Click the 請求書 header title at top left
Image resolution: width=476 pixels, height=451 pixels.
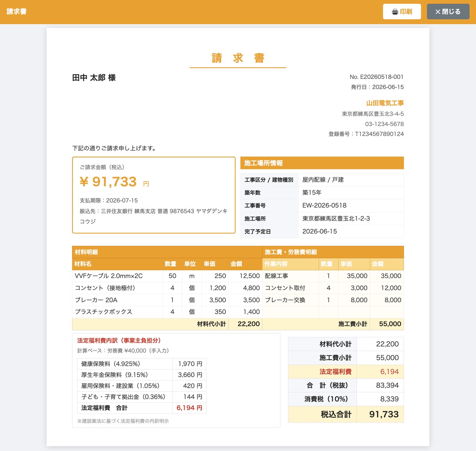(17, 11)
